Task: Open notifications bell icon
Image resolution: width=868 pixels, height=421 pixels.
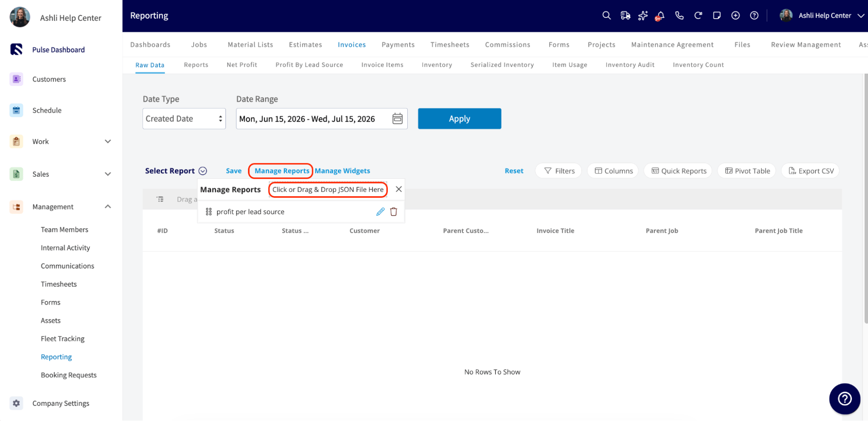Action: pos(660,16)
